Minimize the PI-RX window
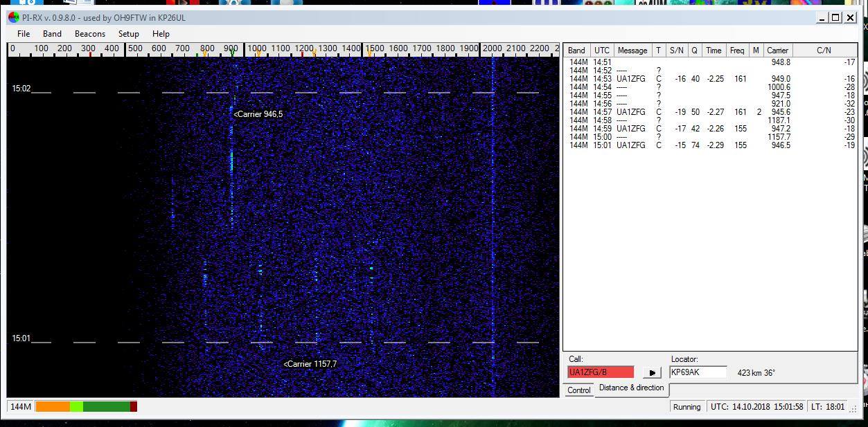This screenshot has height=427, width=868. (822, 17)
